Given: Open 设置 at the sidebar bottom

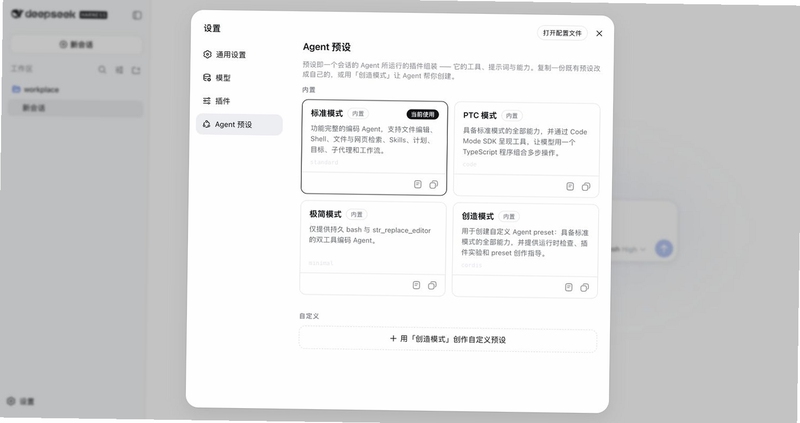Looking at the screenshot, I should pos(21,401).
